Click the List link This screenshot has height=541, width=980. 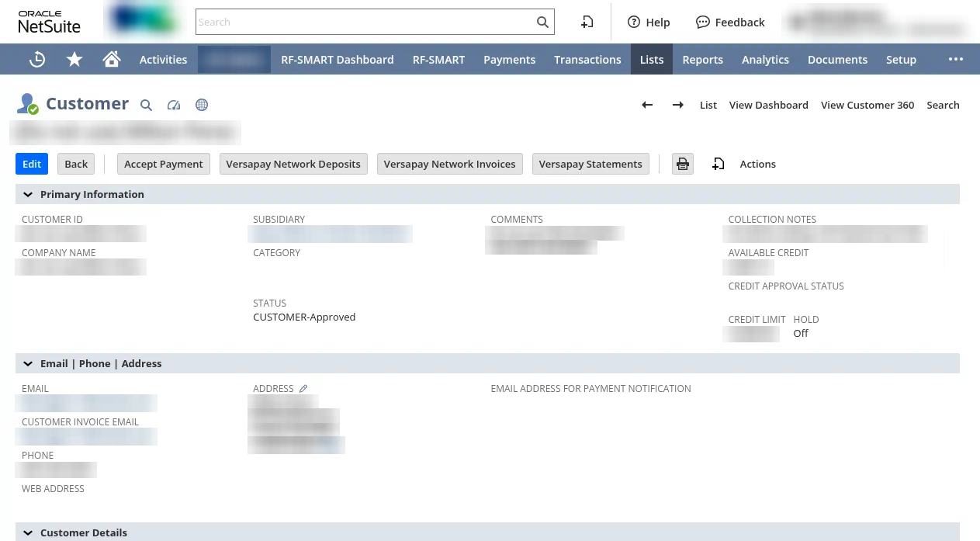(x=708, y=105)
